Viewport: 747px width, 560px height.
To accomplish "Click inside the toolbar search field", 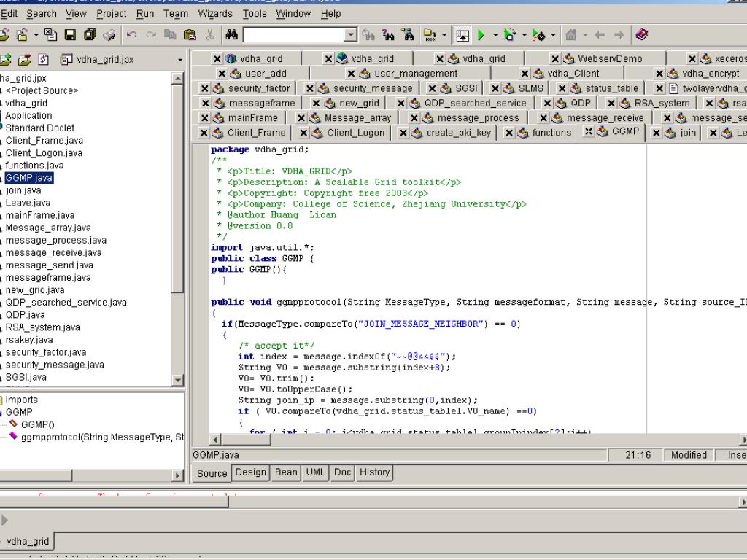I will [x=292, y=35].
